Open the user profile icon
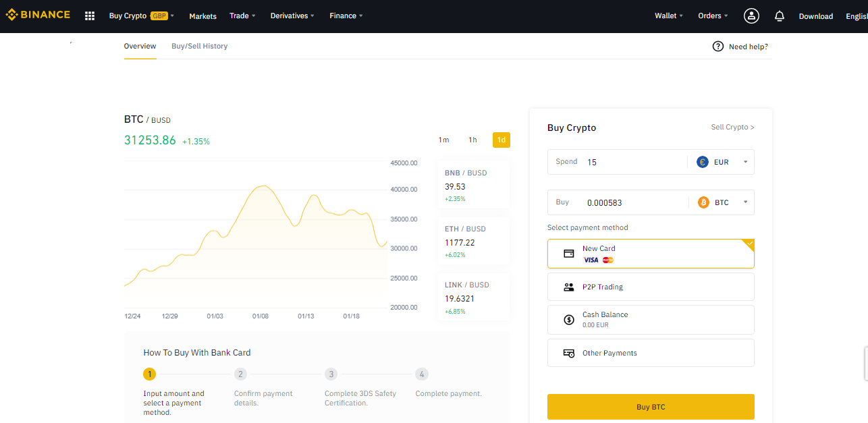Screen dimensions: 868x423 pyautogui.click(x=751, y=16)
